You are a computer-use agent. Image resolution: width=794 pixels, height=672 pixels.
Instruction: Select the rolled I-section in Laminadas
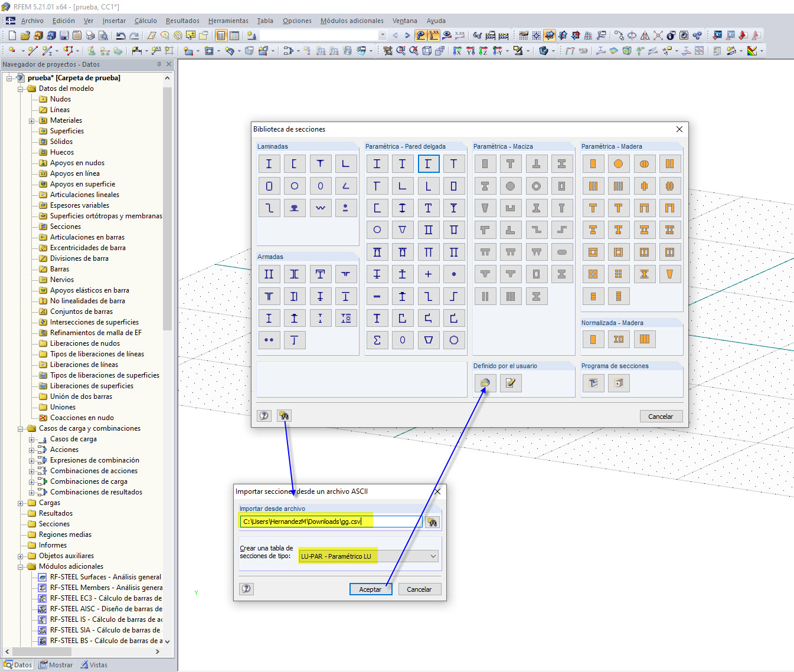tap(269, 164)
